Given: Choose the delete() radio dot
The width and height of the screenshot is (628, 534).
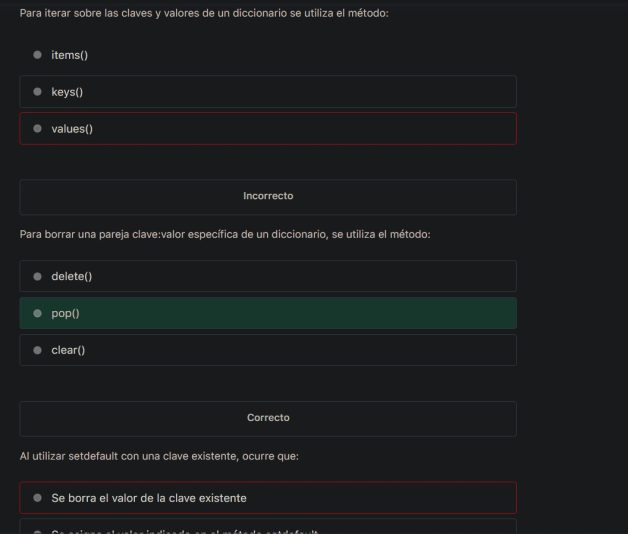Looking at the screenshot, I should click(38, 276).
